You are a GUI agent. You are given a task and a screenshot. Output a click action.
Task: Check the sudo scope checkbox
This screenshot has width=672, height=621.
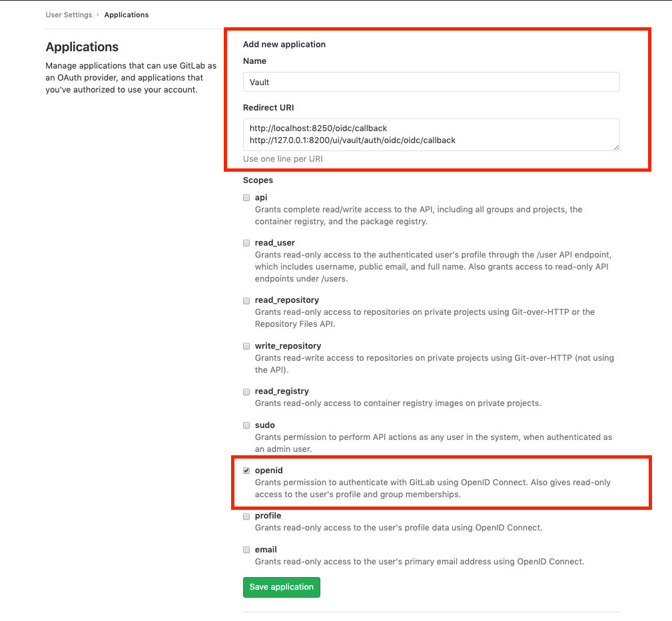point(246,425)
